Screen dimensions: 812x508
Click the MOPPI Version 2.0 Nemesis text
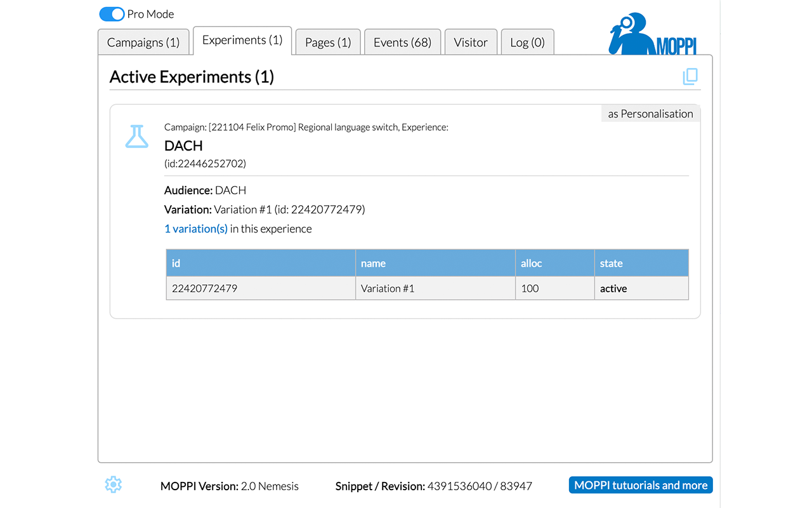coord(230,486)
